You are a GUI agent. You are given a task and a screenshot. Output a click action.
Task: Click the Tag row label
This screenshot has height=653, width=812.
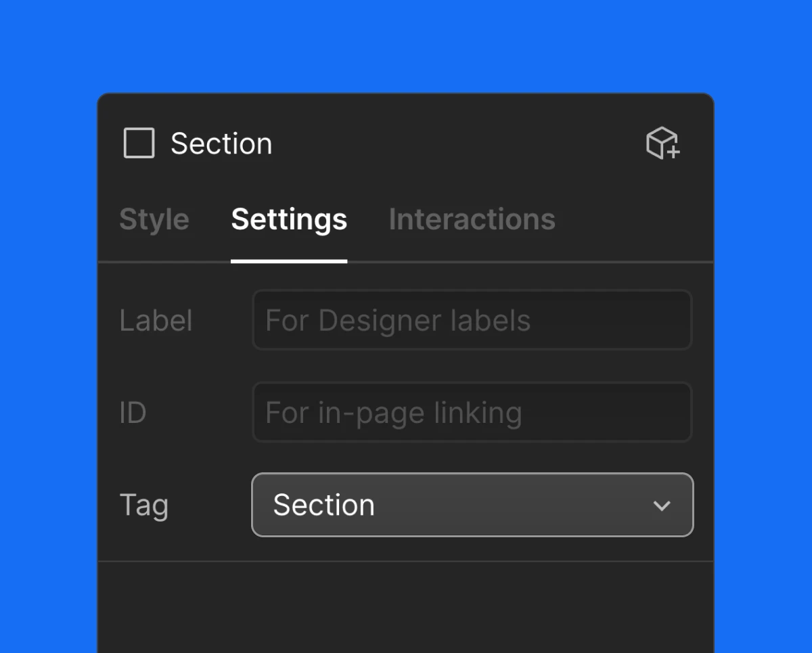pos(143,505)
